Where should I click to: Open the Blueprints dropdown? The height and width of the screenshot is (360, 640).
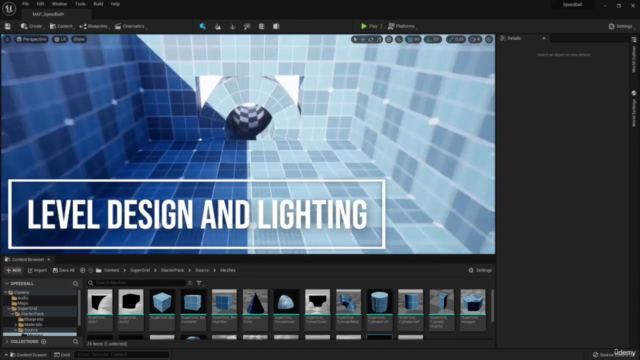[94, 26]
